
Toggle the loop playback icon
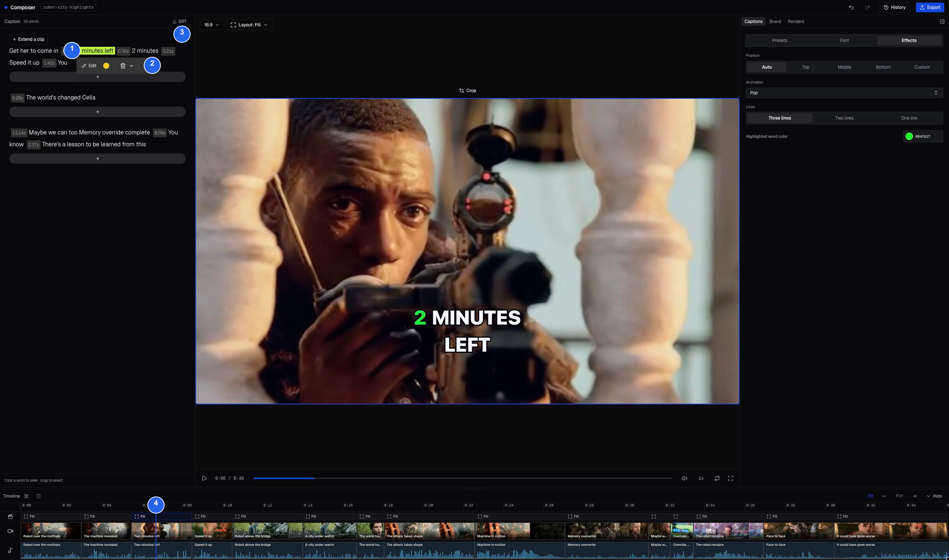point(717,478)
